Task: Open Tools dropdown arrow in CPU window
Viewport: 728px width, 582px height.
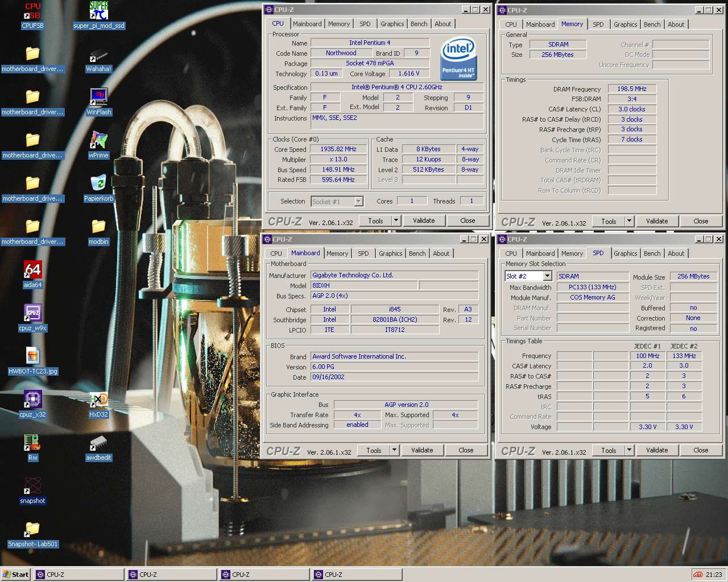Action: click(396, 221)
